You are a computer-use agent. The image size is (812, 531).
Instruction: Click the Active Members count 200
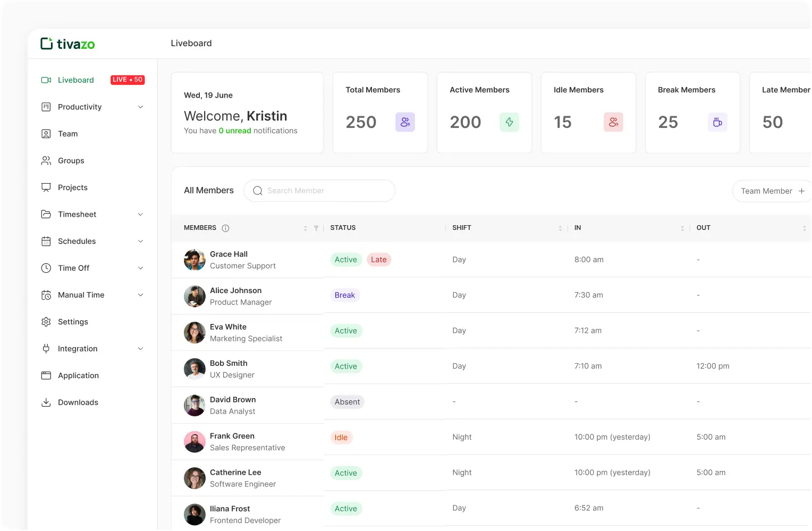click(x=466, y=123)
